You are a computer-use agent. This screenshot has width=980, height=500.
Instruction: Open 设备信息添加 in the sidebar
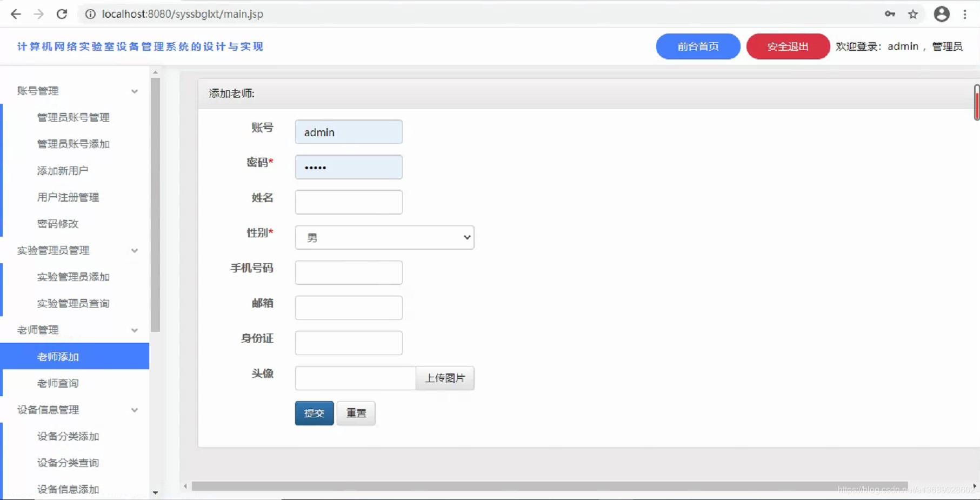coord(68,489)
